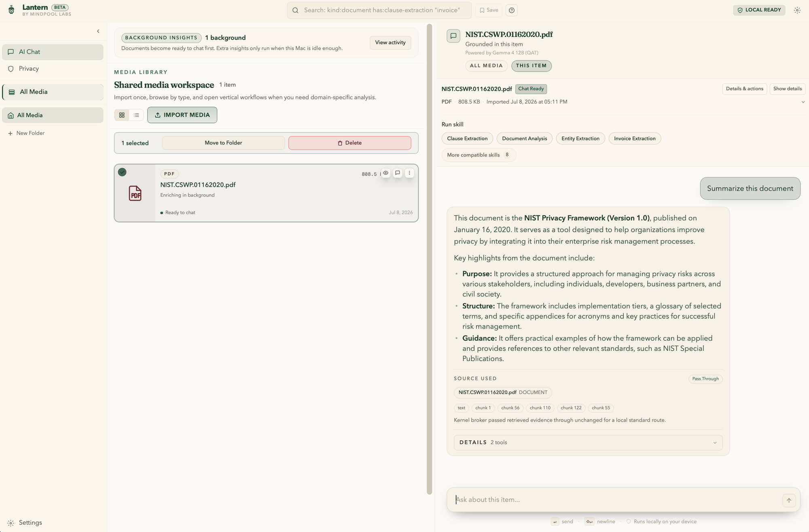
Task: Click Show details
Action: tap(787, 89)
